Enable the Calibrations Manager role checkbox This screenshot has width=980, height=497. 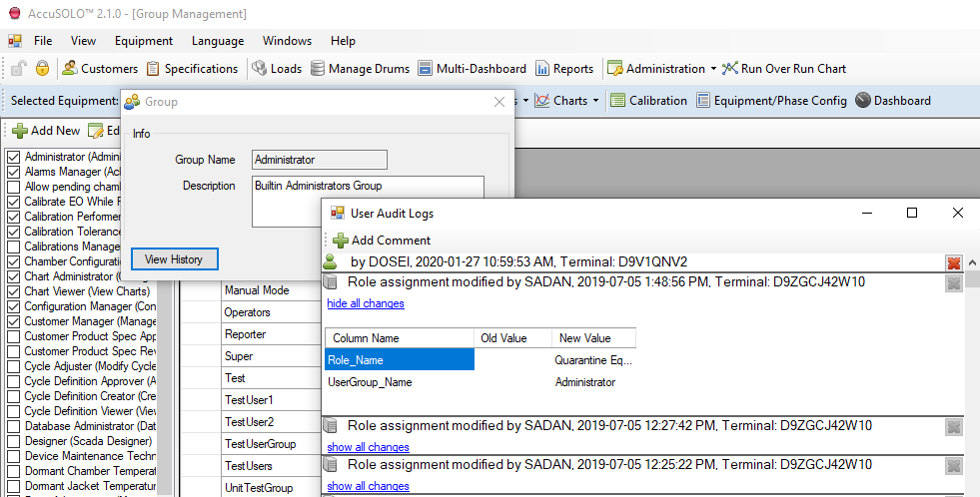pos(13,247)
